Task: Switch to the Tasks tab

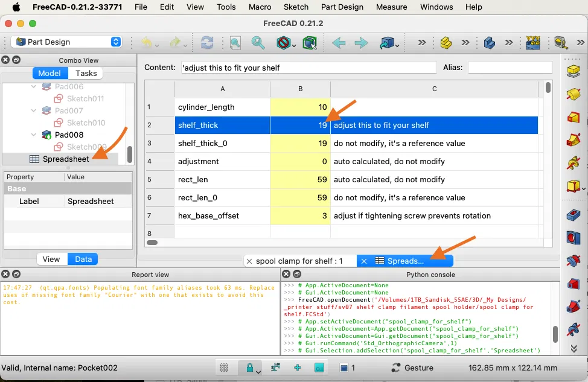Action: point(86,73)
